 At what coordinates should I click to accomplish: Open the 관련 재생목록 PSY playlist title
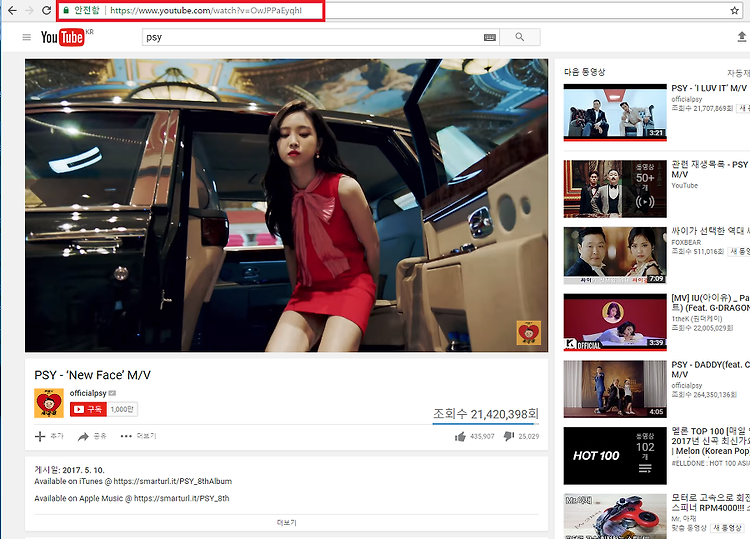(x=710, y=169)
